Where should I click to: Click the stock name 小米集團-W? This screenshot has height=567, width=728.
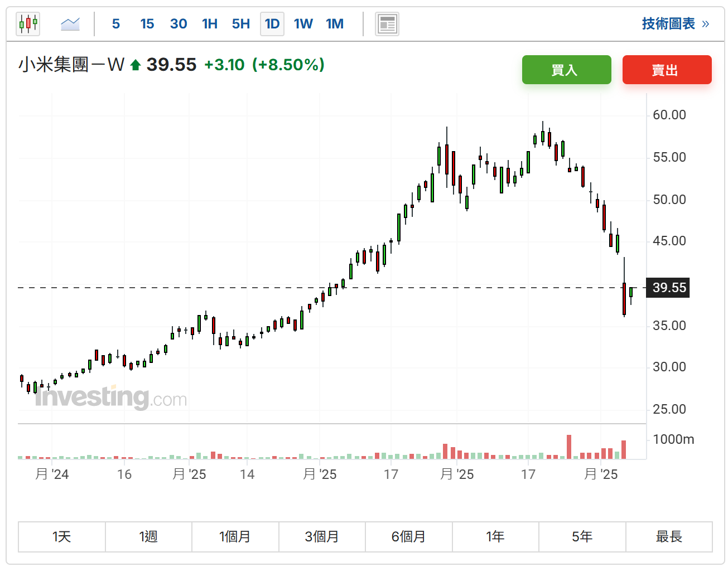pos(71,65)
